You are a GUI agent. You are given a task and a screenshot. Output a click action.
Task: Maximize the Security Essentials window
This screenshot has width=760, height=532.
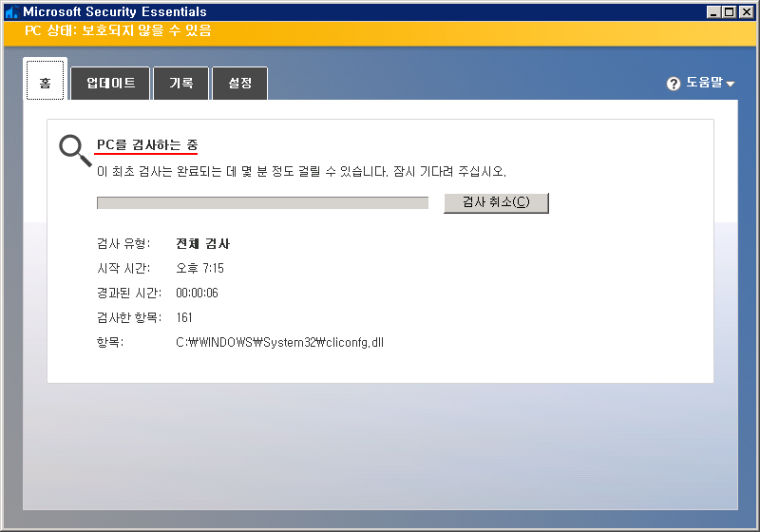click(730, 12)
